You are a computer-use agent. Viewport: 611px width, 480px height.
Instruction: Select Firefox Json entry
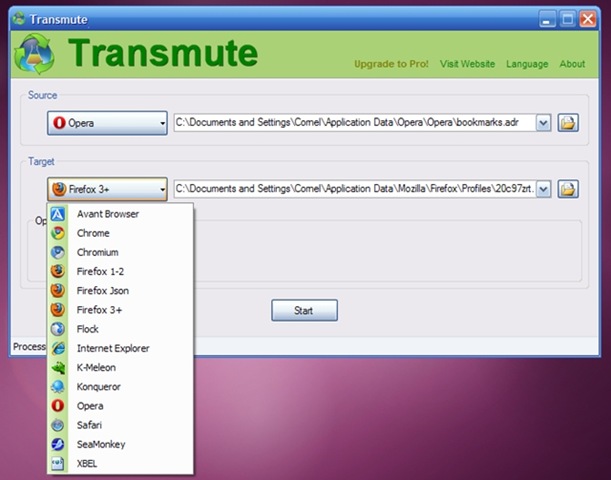pyautogui.click(x=120, y=291)
